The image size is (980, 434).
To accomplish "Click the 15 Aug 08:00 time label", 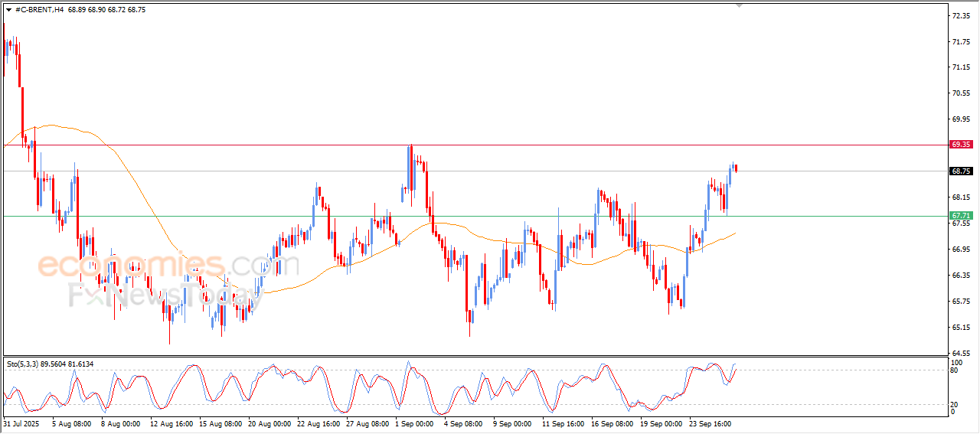I will [219, 423].
